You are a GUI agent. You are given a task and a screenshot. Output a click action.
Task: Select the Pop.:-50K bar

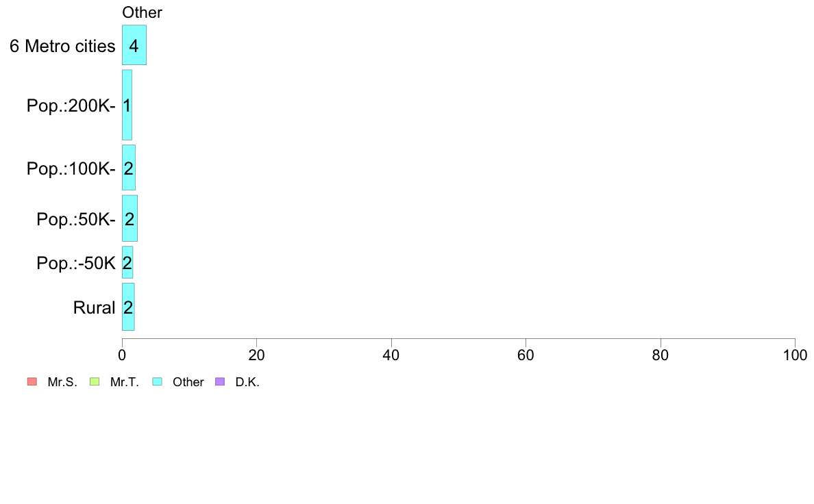pyautogui.click(x=127, y=262)
